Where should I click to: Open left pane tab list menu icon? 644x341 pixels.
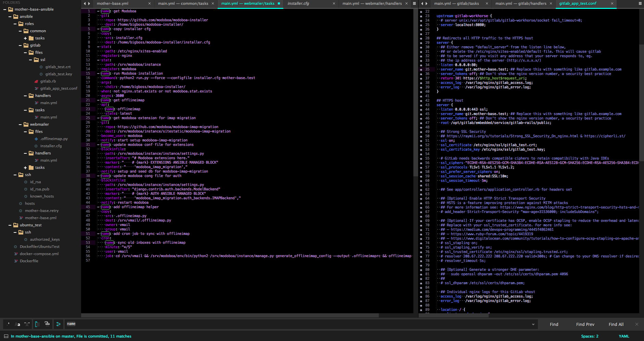point(414,3)
